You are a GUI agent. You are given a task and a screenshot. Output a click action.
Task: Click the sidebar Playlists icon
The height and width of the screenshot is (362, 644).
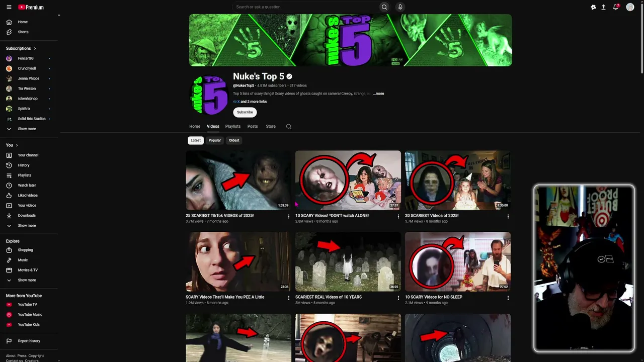9,175
